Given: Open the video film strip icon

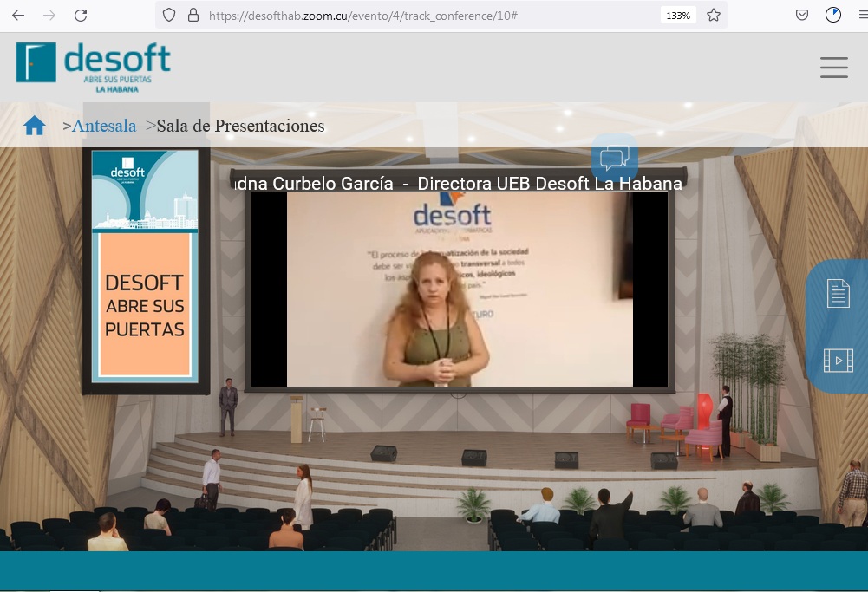Looking at the screenshot, I should (839, 361).
